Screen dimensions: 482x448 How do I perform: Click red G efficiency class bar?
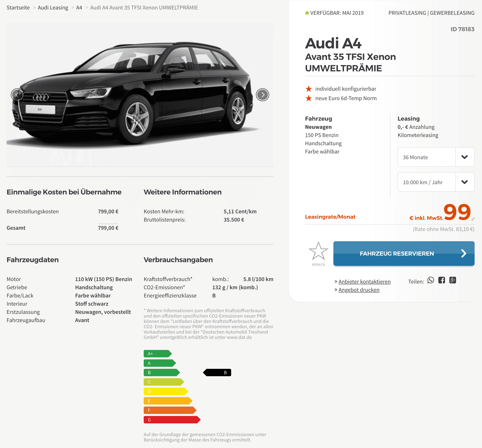click(172, 420)
